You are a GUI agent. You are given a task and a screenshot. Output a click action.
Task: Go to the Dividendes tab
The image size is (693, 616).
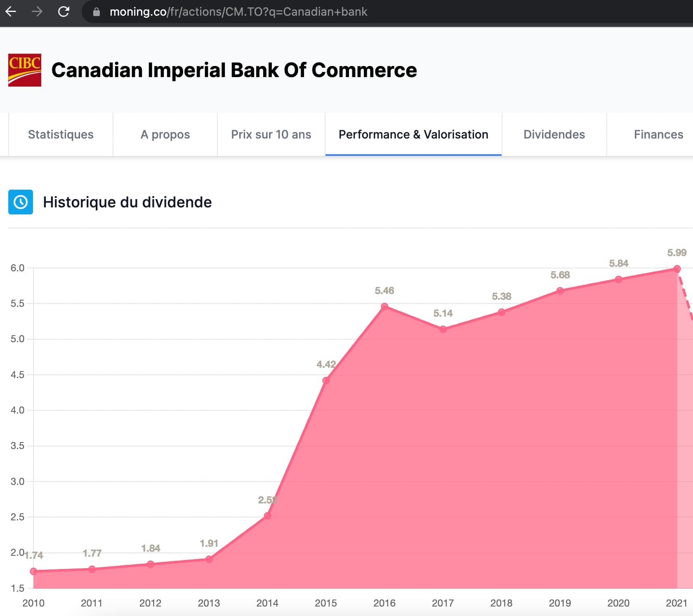coord(554,134)
